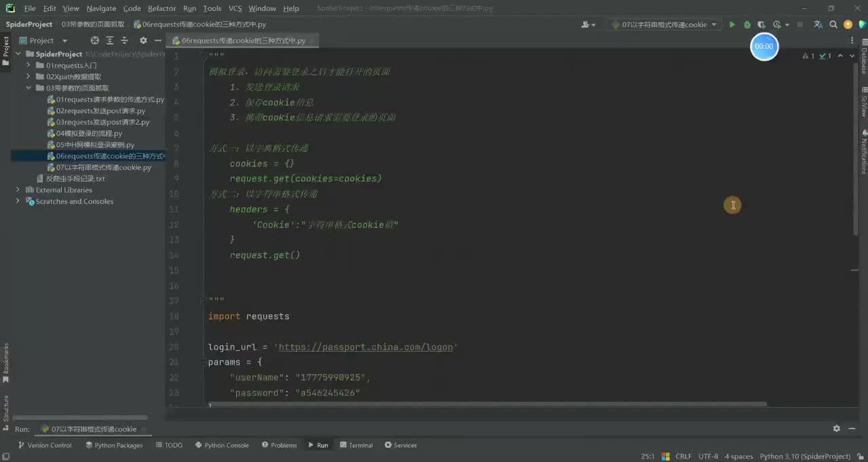Open Run panel settings gear
Viewport: 868px width, 462px height.
(837, 429)
